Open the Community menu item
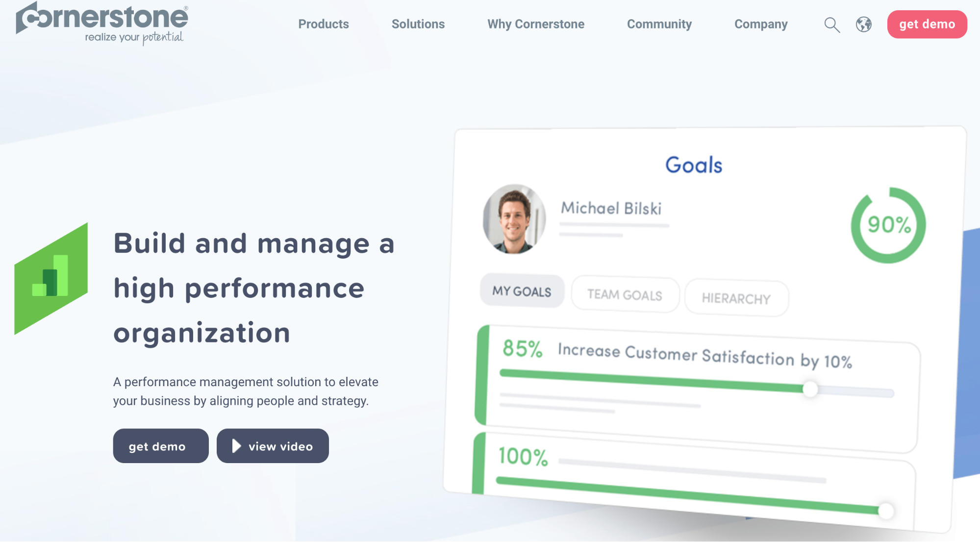The image size is (980, 542). coord(659,24)
